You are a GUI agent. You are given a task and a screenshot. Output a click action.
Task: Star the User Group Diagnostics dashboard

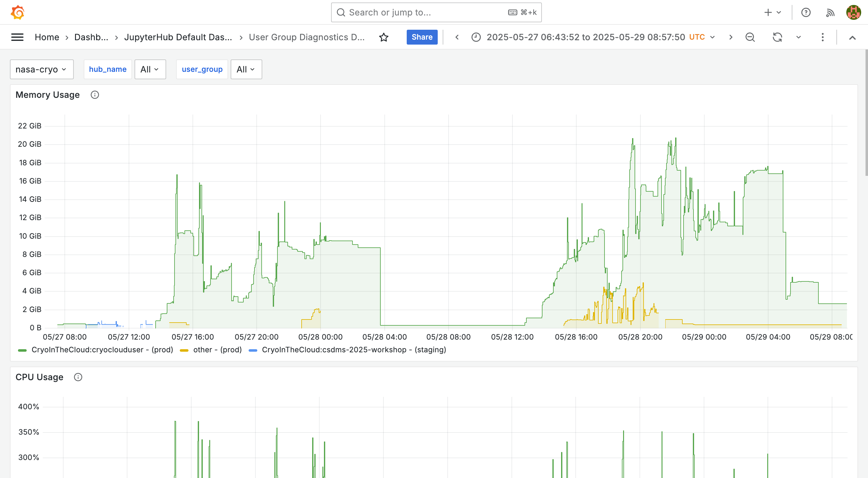click(384, 37)
